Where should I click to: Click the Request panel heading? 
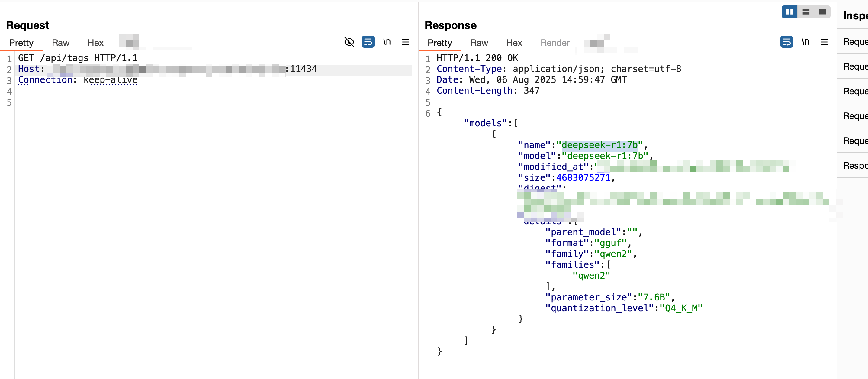tap(27, 25)
